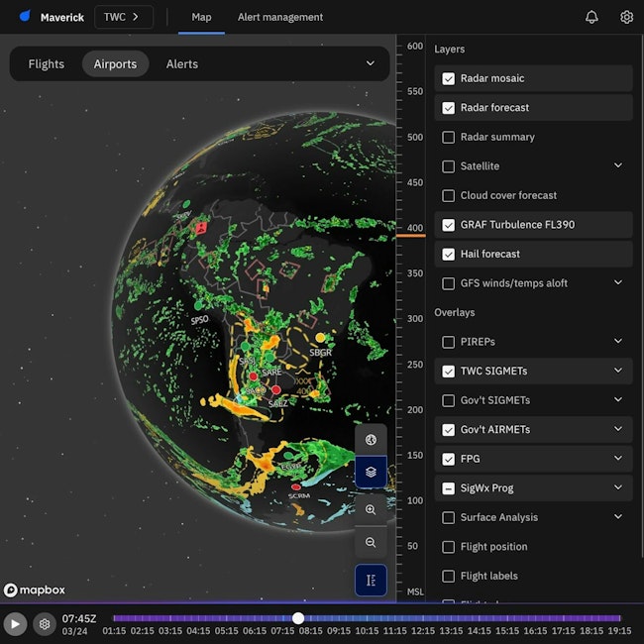Screen dimensions: 644x644
Task: Zoom in on the map
Action: (371, 509)
